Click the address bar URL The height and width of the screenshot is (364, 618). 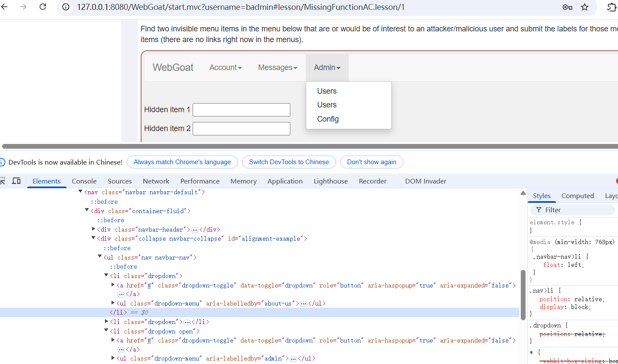point(241,7)
